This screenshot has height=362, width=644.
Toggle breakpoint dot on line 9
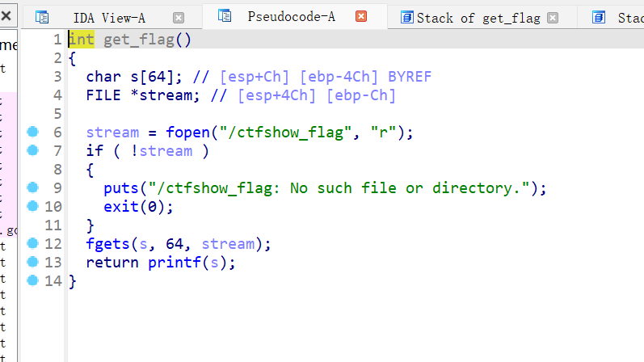click(x=33, y=187)
